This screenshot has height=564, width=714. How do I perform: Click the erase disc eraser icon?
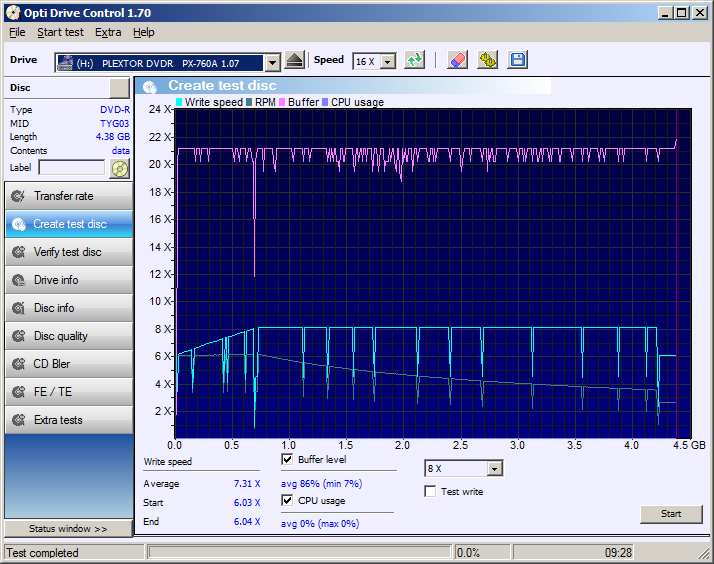tap(457, 60)
